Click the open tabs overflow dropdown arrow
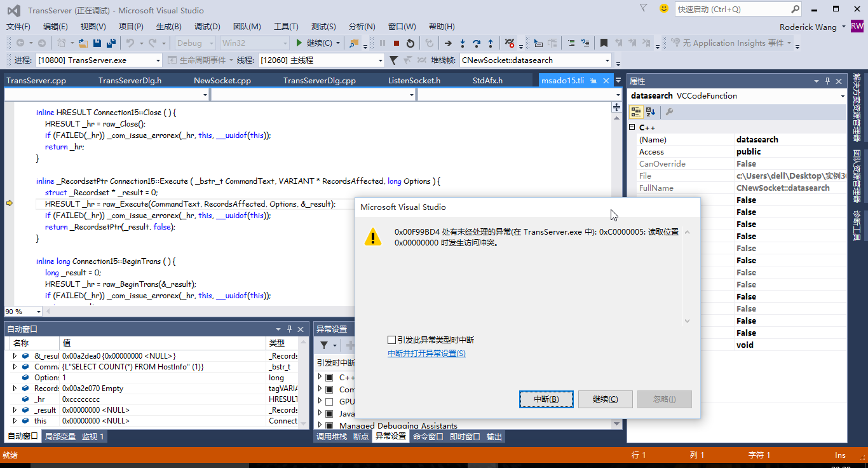The height and width of the screenshot is (468, 868). (x=618, y=81)
